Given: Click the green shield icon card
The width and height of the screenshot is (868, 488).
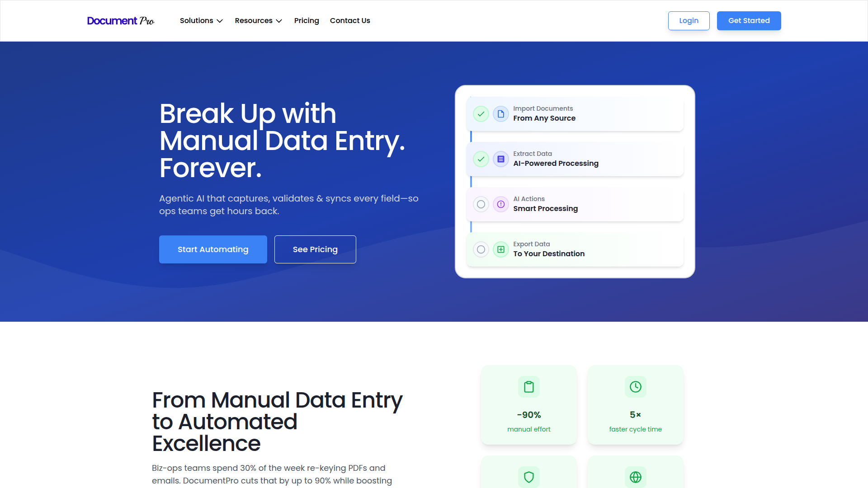Looking at the screenshot, I should pyautogui.click(x=529, y=476).
